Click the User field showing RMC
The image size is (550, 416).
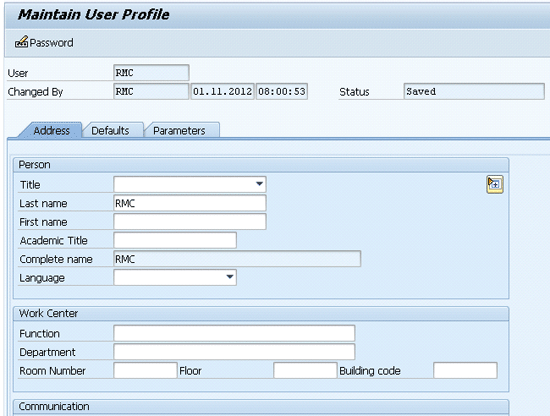(x=151, y=73)
